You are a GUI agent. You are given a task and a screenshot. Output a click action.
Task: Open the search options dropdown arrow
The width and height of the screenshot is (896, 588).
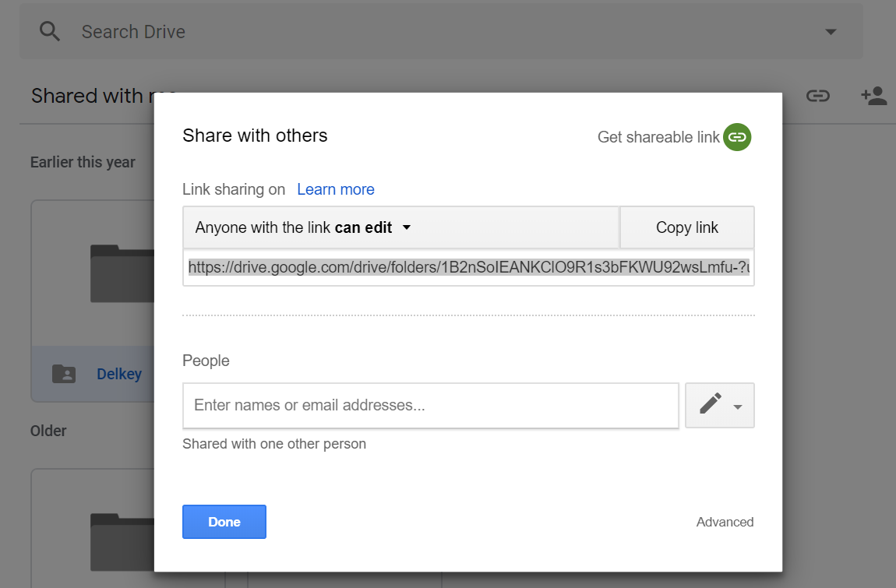(831, 31)
